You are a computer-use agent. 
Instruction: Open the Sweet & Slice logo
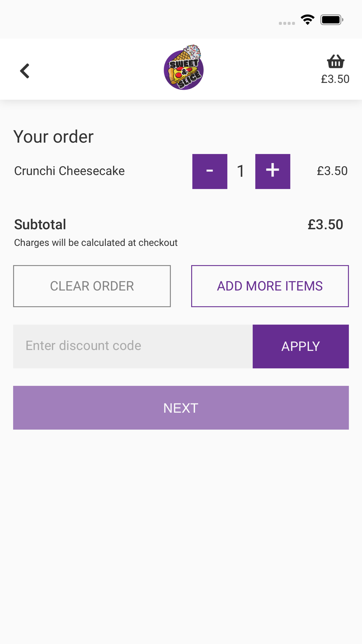[x=184, y=68]
